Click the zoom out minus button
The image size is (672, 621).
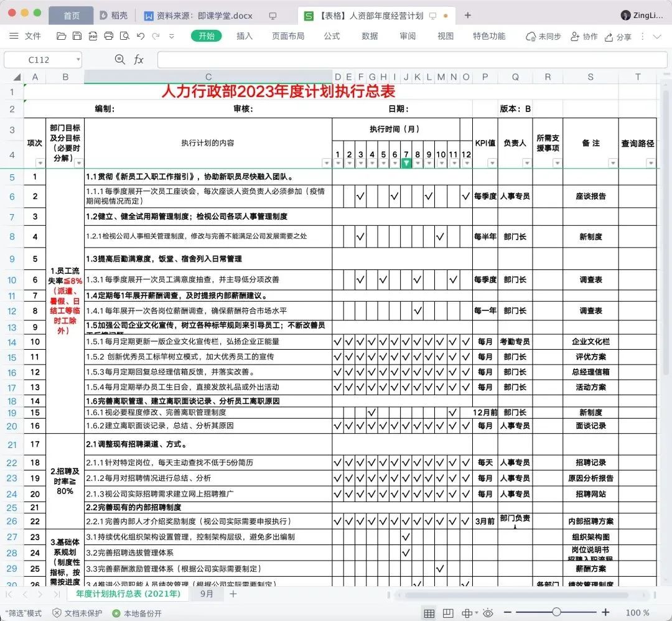tap(508, 613)
